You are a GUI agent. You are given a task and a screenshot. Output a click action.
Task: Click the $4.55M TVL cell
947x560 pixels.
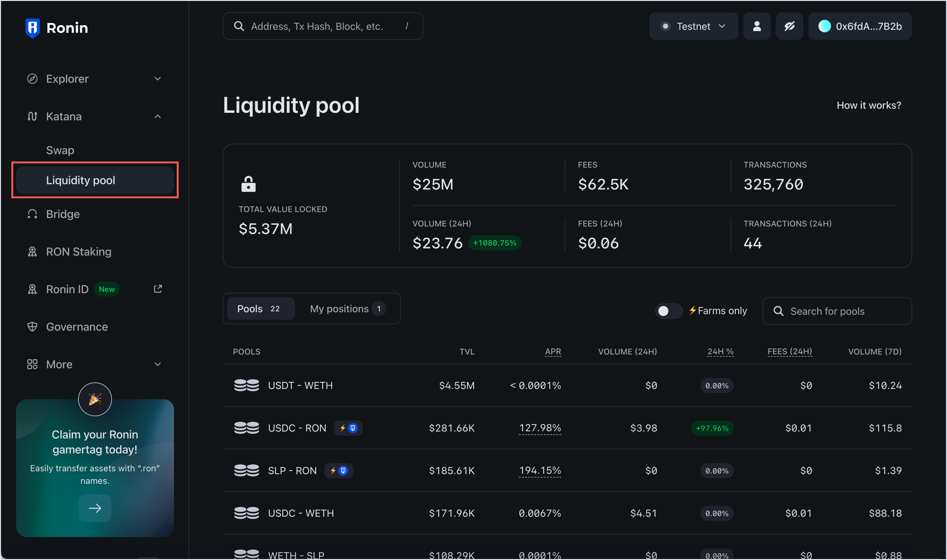click(x=456, y=385)
